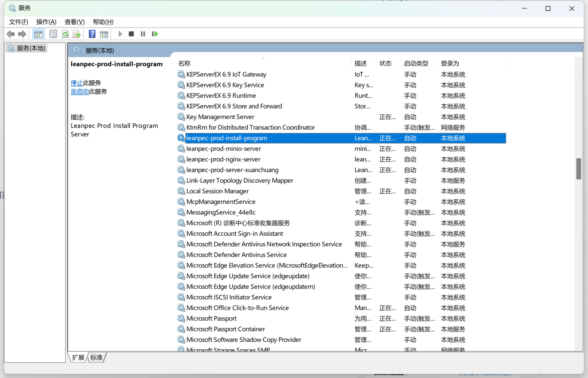Click gear icon of Microsoft Passport Container
Viewport: 588px width, 378px height.
181,329
